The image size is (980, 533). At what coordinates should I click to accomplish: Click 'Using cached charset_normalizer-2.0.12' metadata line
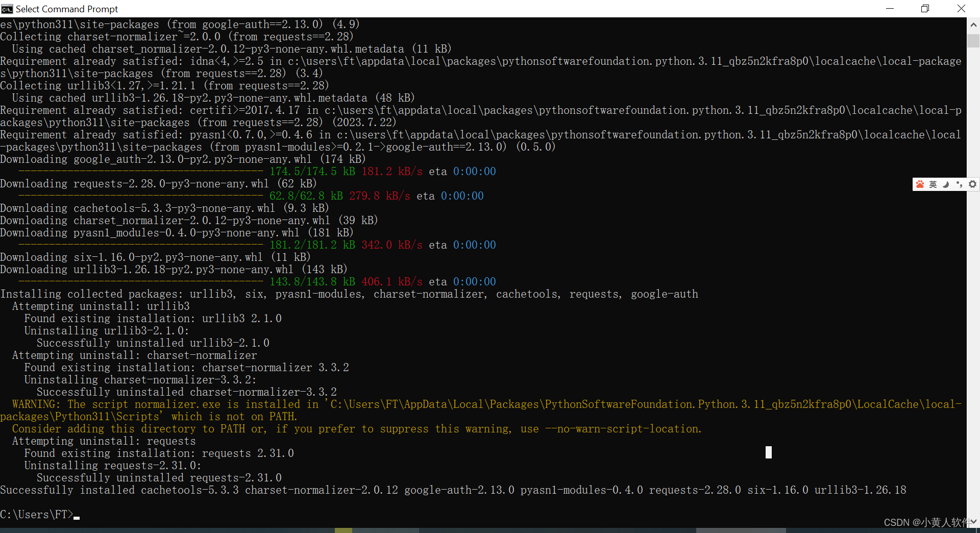pyautogui.click(x=232, y=49)
